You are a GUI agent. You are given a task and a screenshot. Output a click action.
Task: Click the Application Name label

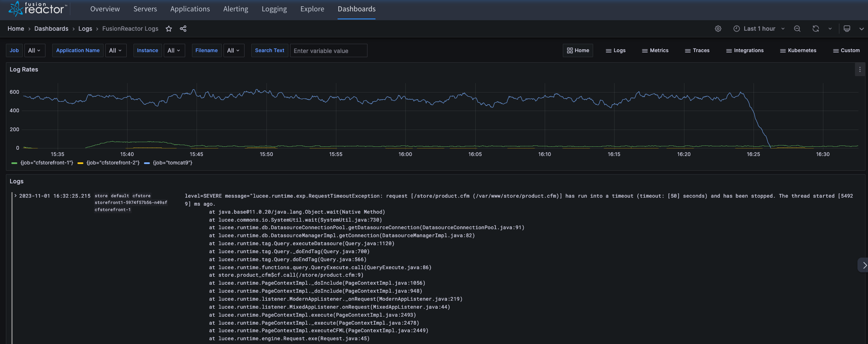click(78, 50)
